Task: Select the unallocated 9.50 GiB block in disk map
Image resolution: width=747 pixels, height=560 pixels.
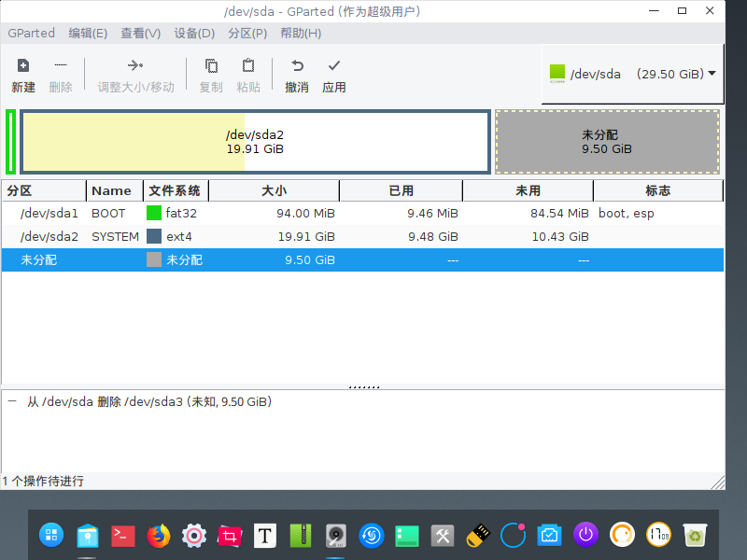Action: tap(608, 142)
